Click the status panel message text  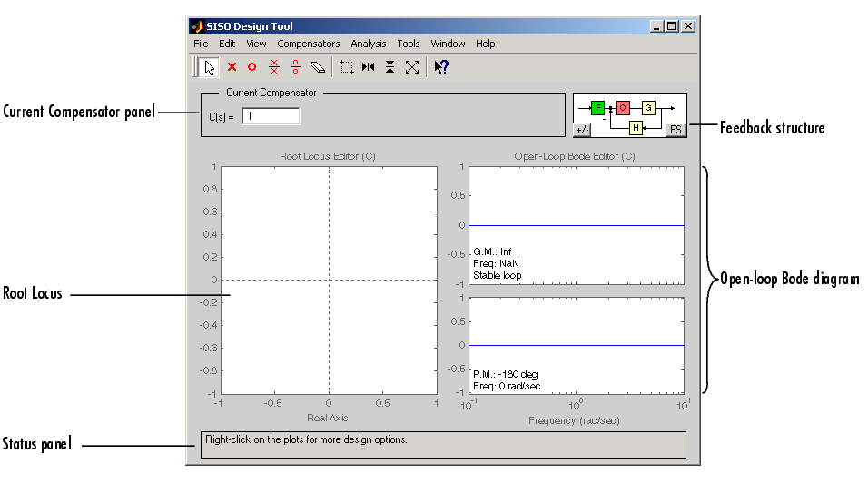click(306, 439)
